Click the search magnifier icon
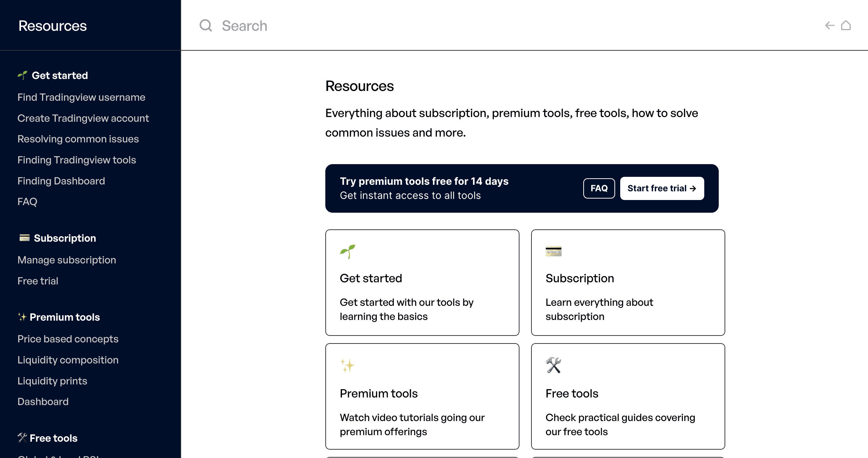Screen dimensions: 868x458 205,26
